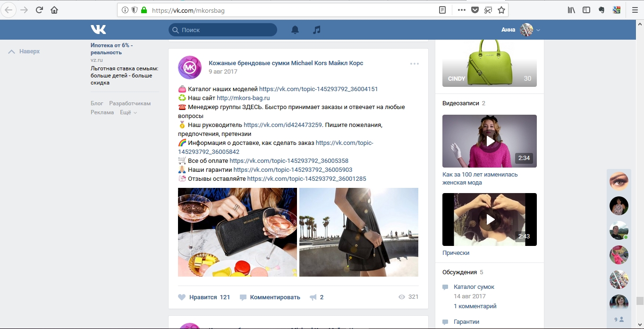Open the black wallet photo in the post
Screen dimensions: 644x329
pos(237,232)
